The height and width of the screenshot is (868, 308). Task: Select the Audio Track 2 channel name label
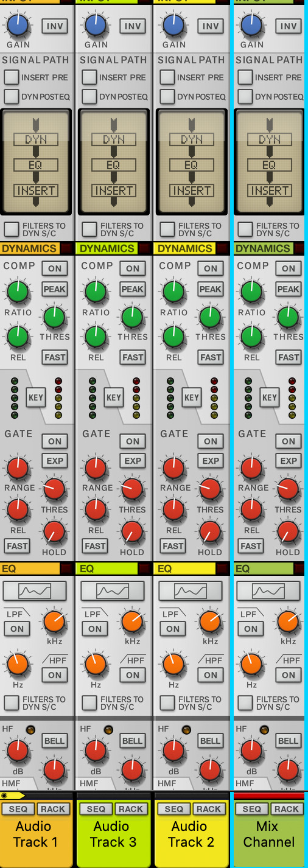(189, 835)
